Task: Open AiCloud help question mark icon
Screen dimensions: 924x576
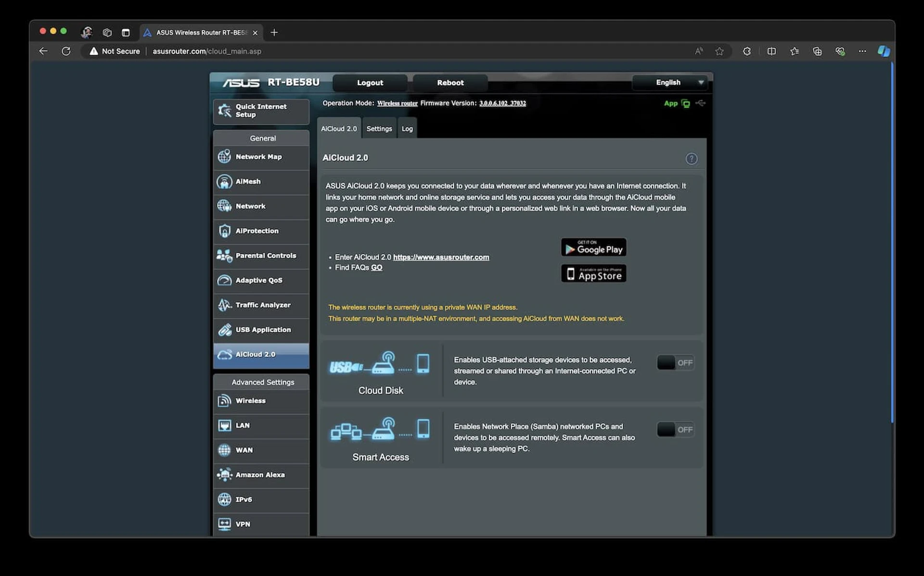Action: coord(692,159)
